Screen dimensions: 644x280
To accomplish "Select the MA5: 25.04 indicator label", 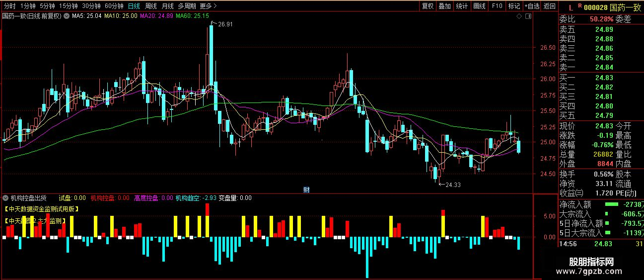I will (87, 16).
